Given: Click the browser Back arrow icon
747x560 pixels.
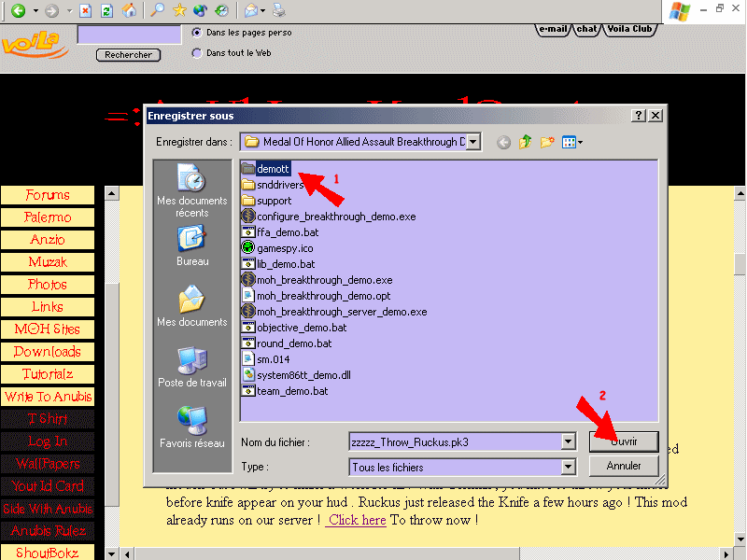Looking at the screenshot, I should click(x=19, y=10).
